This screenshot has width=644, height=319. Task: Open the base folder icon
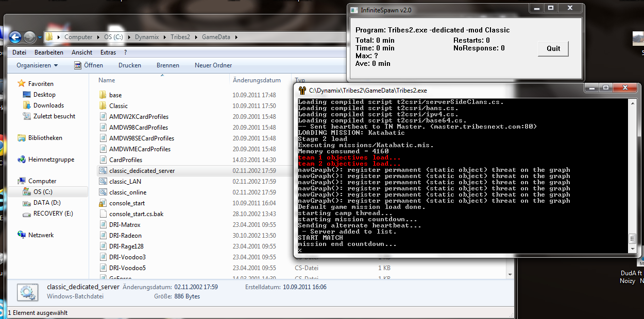[102, 95]
